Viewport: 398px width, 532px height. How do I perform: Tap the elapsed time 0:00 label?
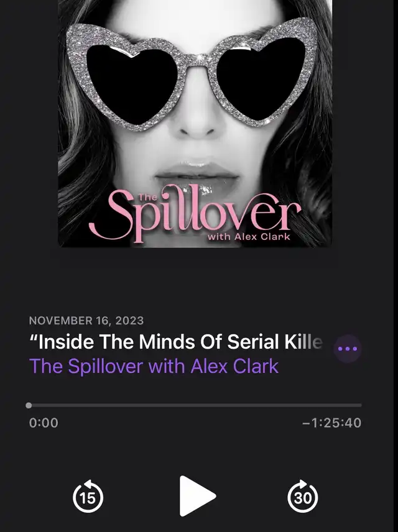click(44, 423)
